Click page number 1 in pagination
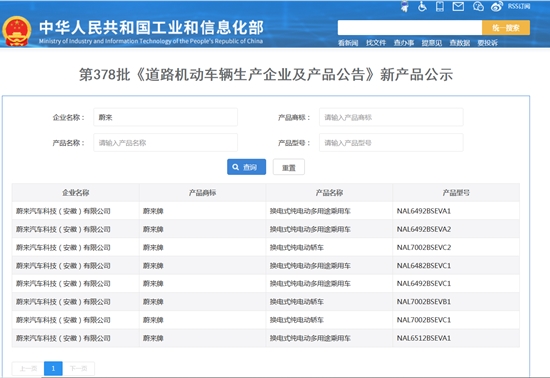This screenshot has width=550, height=378. 53,369
